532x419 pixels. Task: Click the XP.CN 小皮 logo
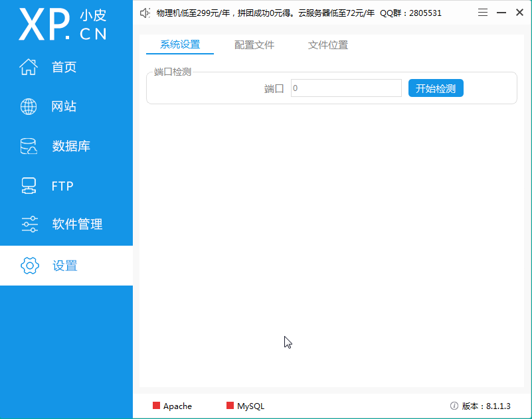(63, 25)
